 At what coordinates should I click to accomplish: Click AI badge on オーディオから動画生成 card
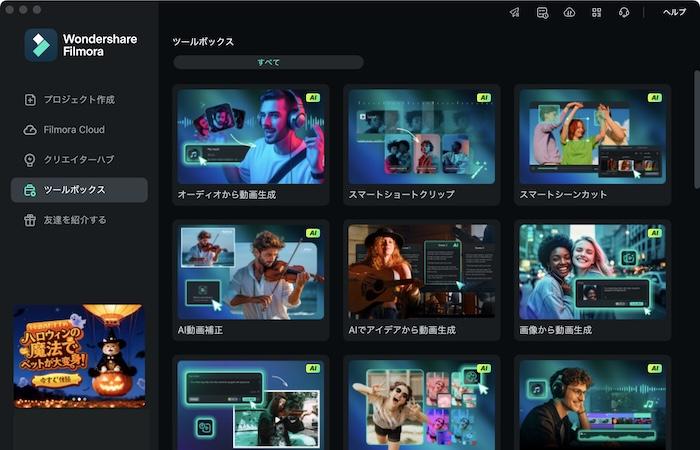313,98
